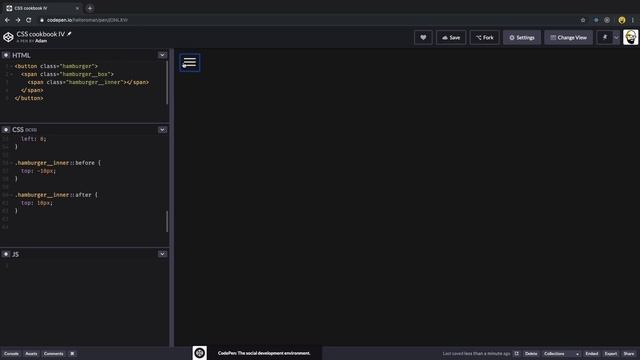Fork this pen
Viewport: 640px width, 360px height.
pos(484,38)
